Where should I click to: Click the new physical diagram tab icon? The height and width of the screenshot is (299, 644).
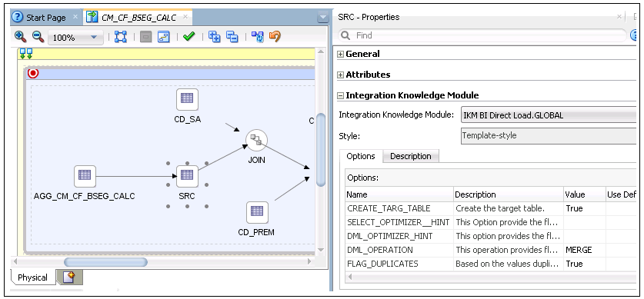click(69, 277)
